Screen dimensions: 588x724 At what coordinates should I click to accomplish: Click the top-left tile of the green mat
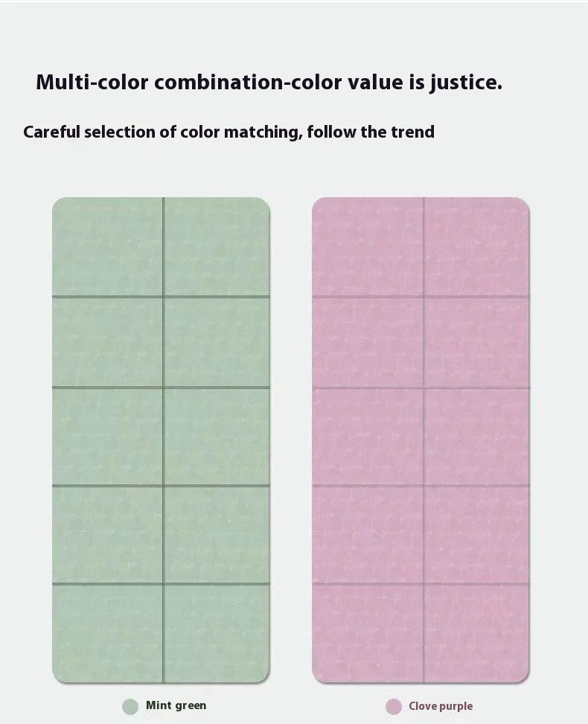click(108, 247)
